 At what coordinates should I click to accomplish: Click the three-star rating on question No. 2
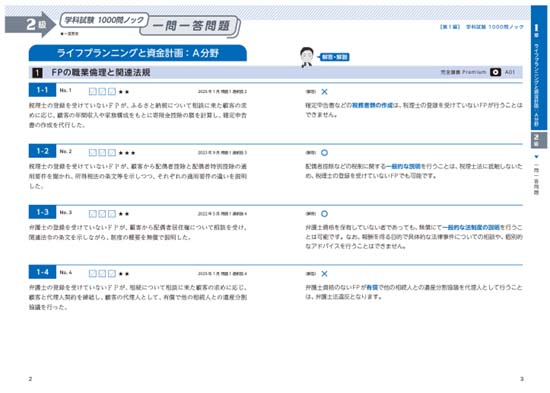click(127, 153)
